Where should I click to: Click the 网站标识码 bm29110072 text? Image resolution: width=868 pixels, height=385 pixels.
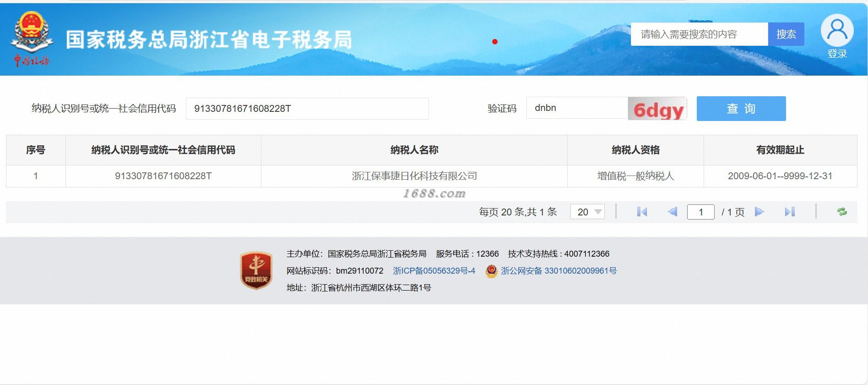click(x=335, y=271)
